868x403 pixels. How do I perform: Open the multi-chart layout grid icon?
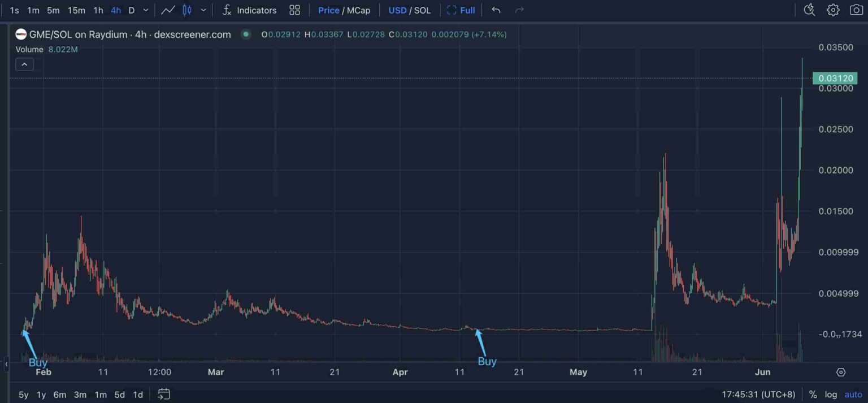click(x=294, y=10)
